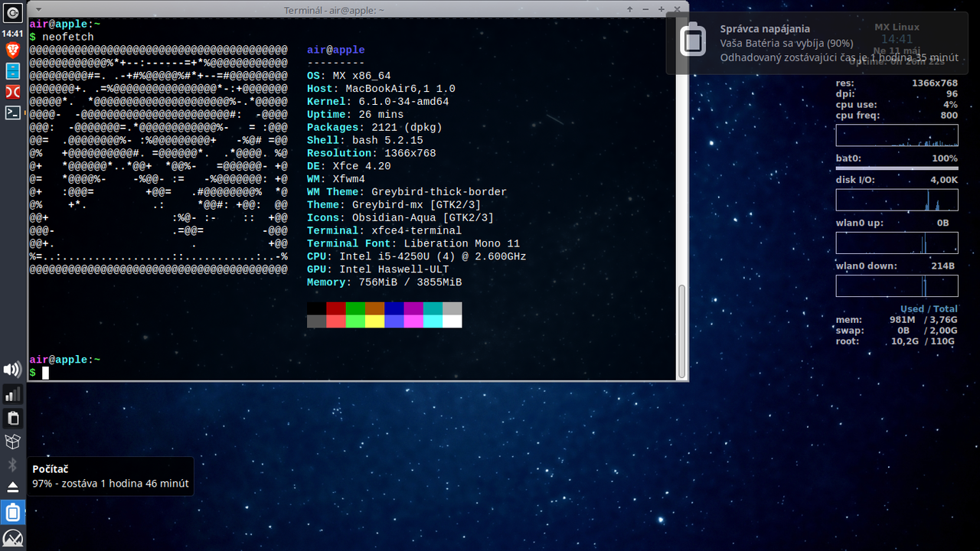The image size is (980, 551).
Task: Click the terminal window button in the panel
Action: (12, 112)
